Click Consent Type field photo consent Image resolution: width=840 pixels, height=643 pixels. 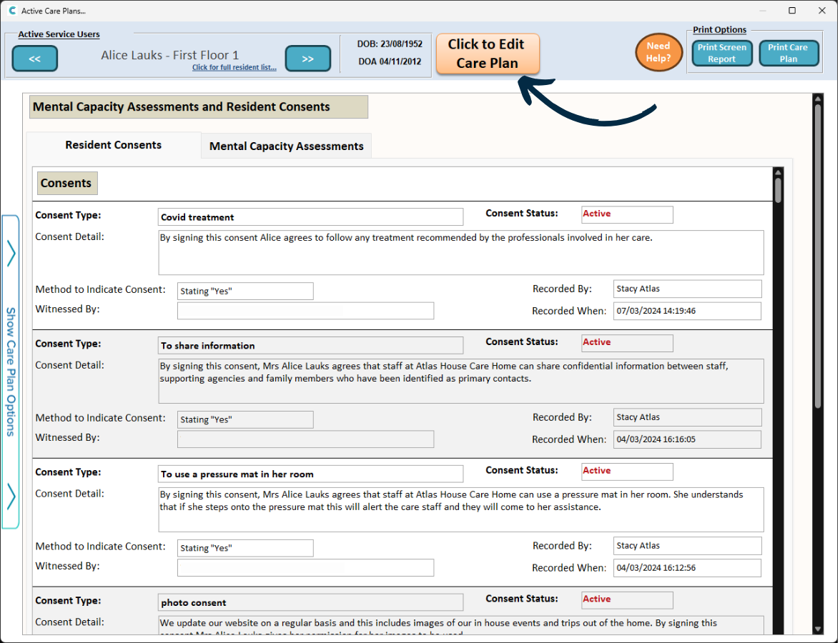pos(311,602)
